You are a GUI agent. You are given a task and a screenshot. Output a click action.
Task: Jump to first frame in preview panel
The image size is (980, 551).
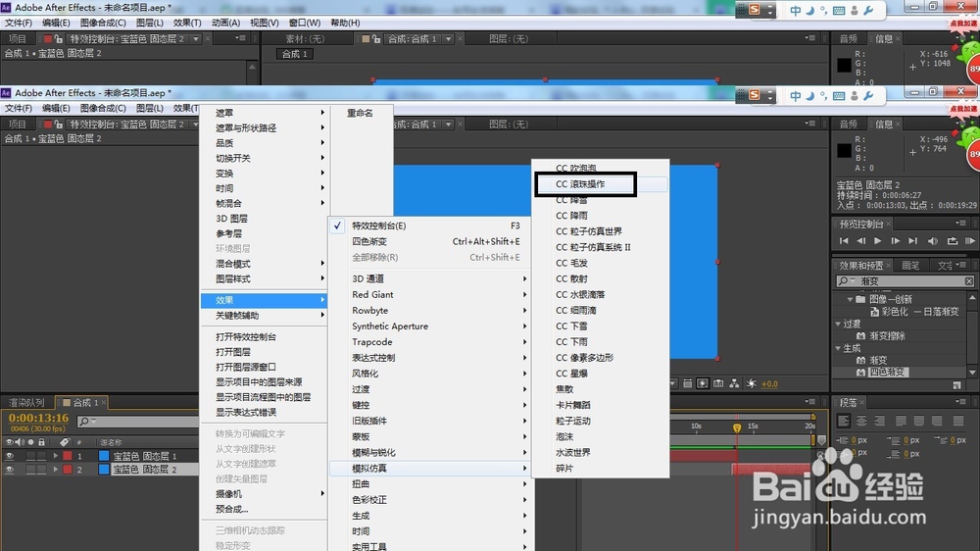click(x=844, y=241)
